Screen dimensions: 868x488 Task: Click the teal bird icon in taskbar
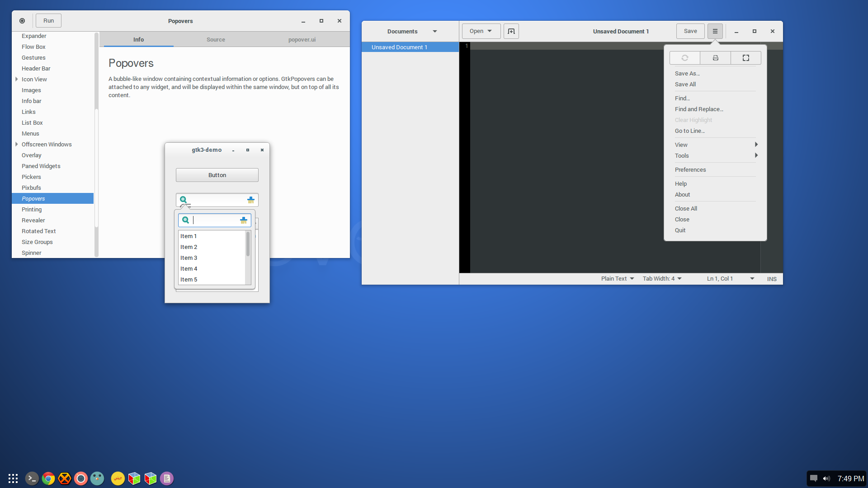click(97, 479)
